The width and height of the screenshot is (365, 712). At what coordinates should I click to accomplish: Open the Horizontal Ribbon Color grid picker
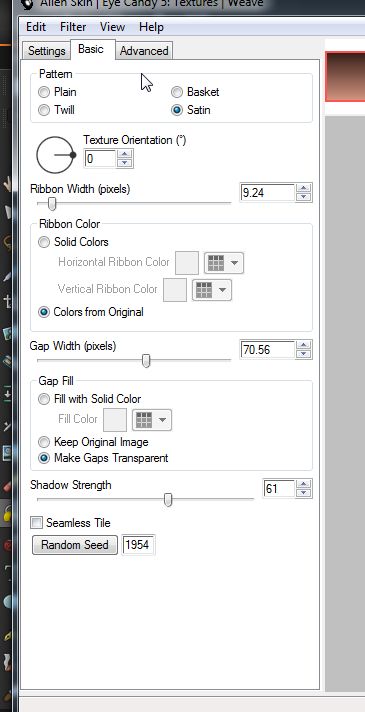[224, 263]
